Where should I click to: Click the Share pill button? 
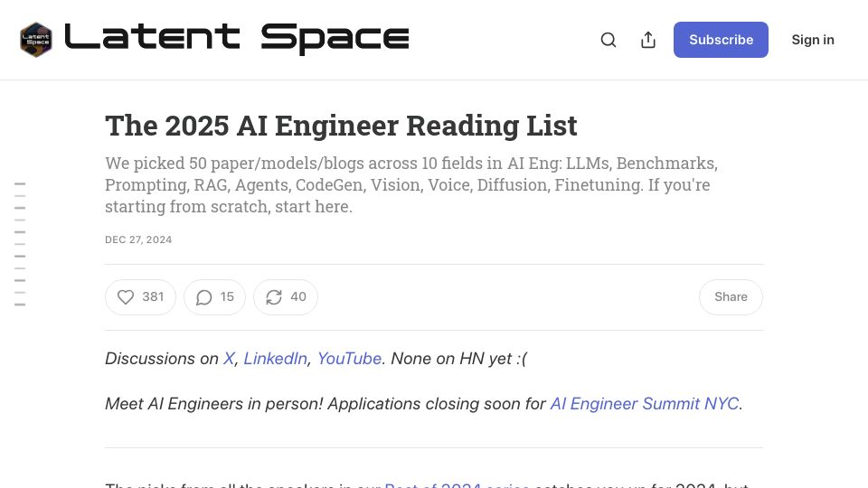tap(731, 297)
